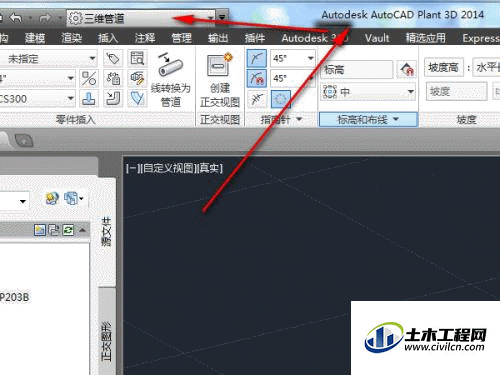Click the house with magnet icon
Viewport: 500px width, 375px height.
point(407,69)
